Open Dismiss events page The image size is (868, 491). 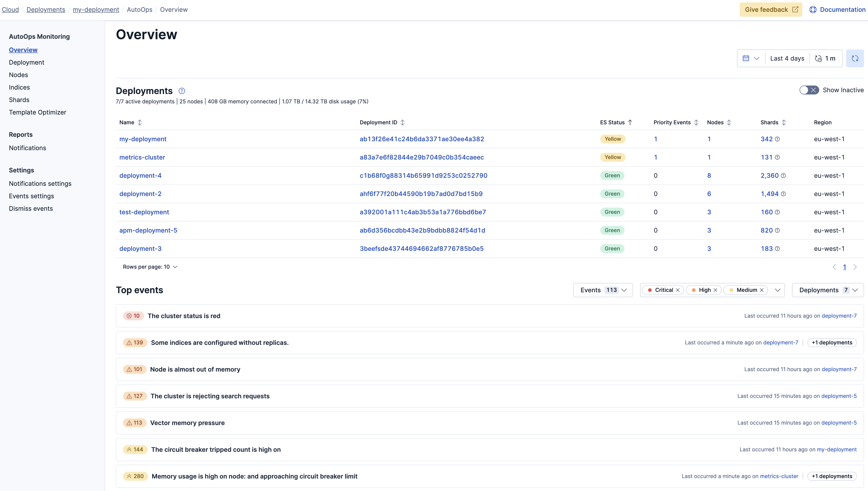click(x=31, y=208)
